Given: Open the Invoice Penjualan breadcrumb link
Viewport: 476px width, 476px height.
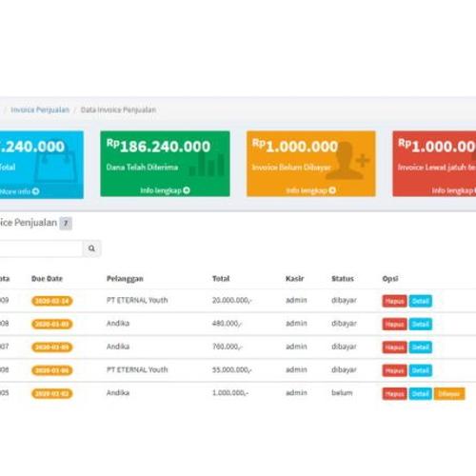Looking at the screenshot, I should [x=40, y=109].
